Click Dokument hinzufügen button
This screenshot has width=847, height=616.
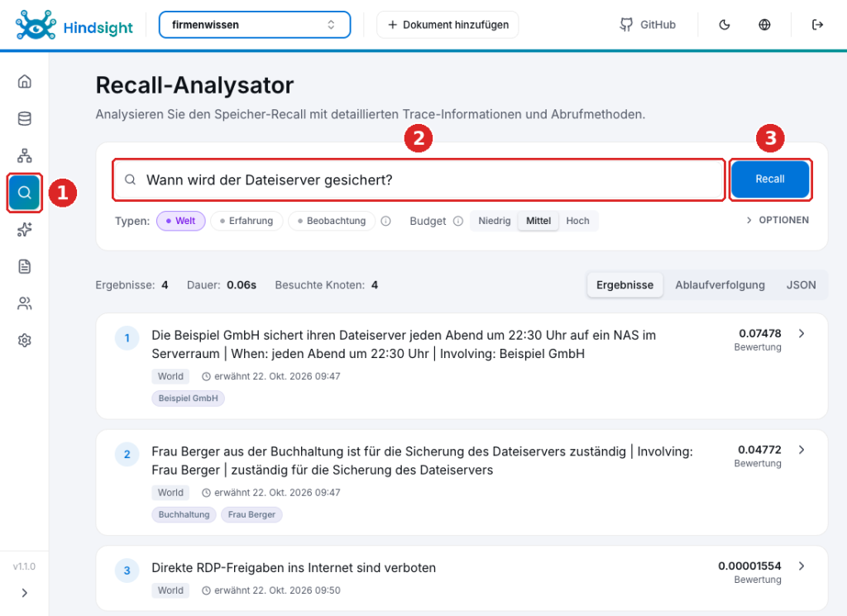pyautogui.click(x=447, y=25)
